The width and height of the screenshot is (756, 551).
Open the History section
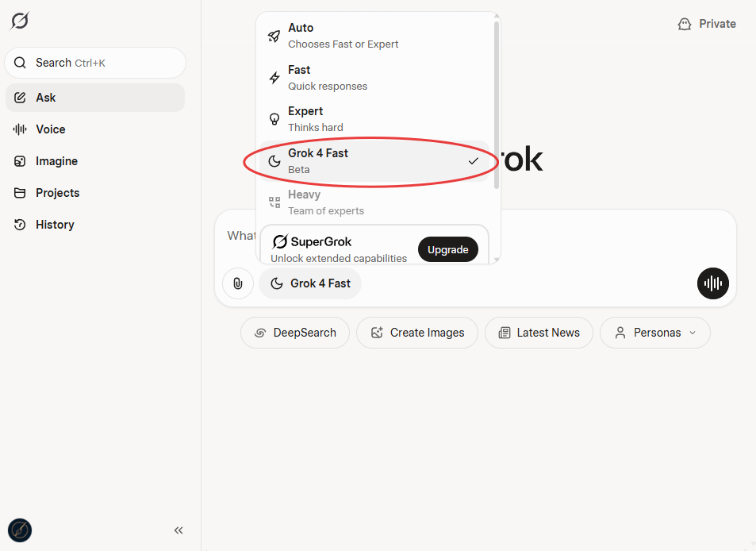(95, 225)
